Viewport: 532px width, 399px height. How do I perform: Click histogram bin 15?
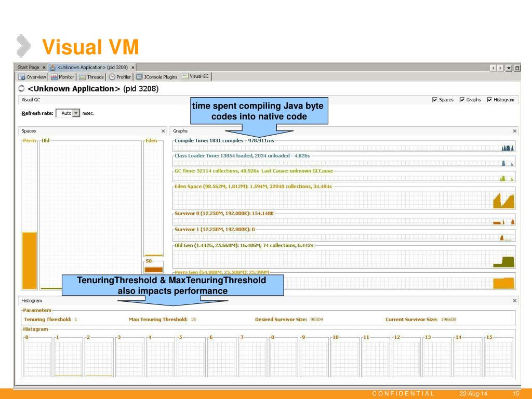tap(498, 357)
